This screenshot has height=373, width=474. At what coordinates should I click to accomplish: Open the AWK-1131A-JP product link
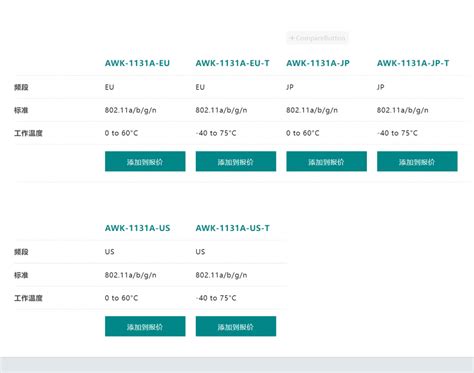coord(318,63)
